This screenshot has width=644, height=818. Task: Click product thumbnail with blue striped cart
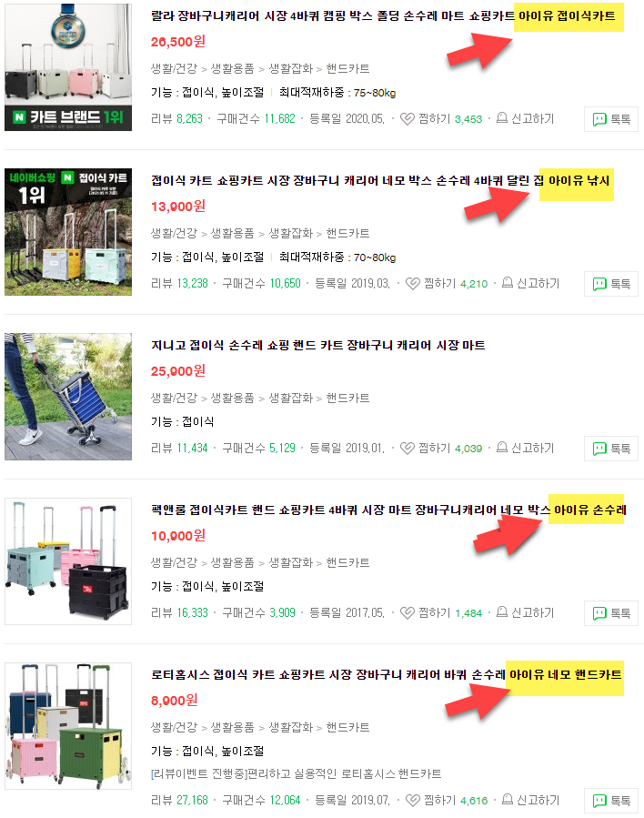pos(68,397)
